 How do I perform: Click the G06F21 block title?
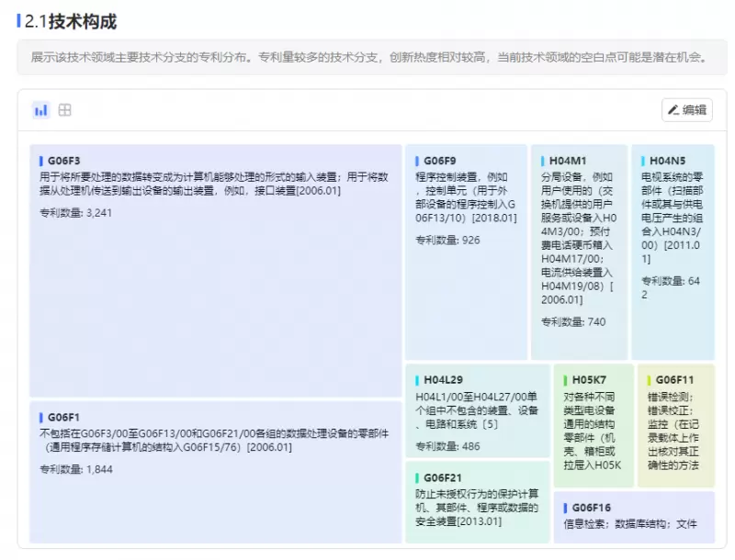[x=443, y=478]
